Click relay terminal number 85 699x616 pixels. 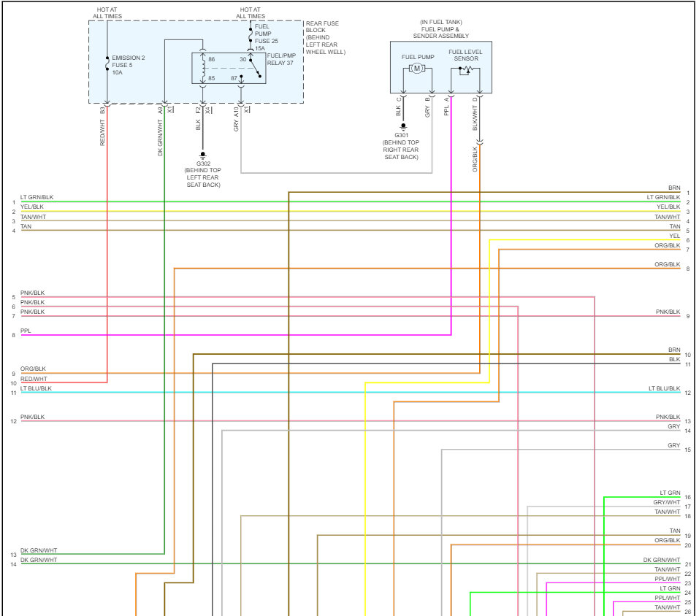click(211, 78)
